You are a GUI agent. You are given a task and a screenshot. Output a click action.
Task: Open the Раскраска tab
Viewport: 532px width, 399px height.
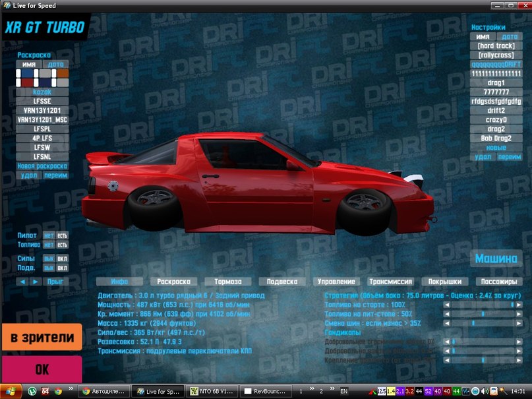point(174,282)
